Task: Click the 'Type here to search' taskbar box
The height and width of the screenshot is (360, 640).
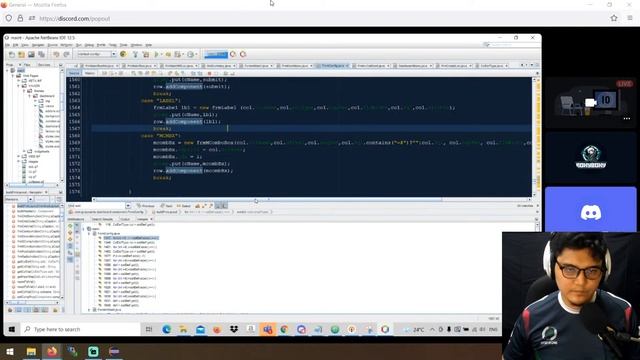Action: 80,329
